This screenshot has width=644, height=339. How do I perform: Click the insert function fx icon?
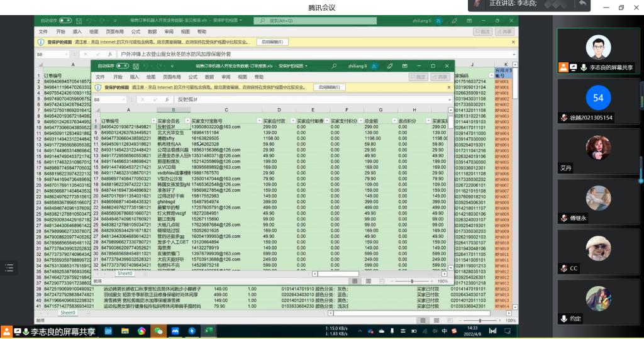166,99
